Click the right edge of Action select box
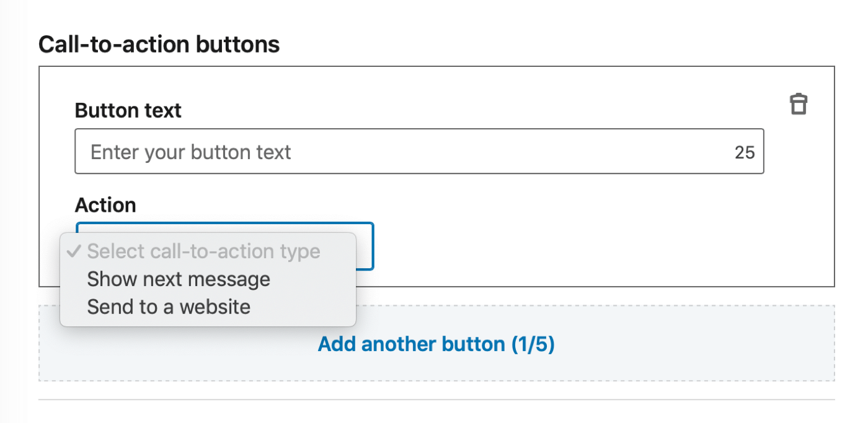The height and width of the screenshot is (423, 868). pyautogui.click(x=370, y=246)
